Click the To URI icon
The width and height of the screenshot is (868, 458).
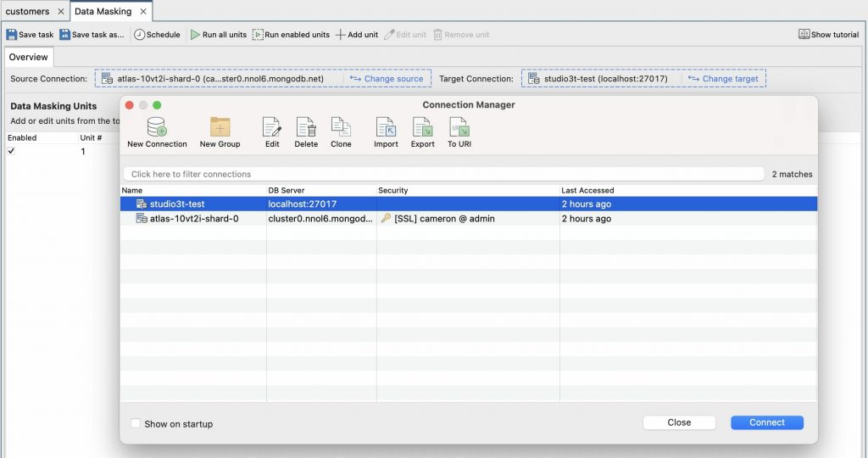pos(459,127)
